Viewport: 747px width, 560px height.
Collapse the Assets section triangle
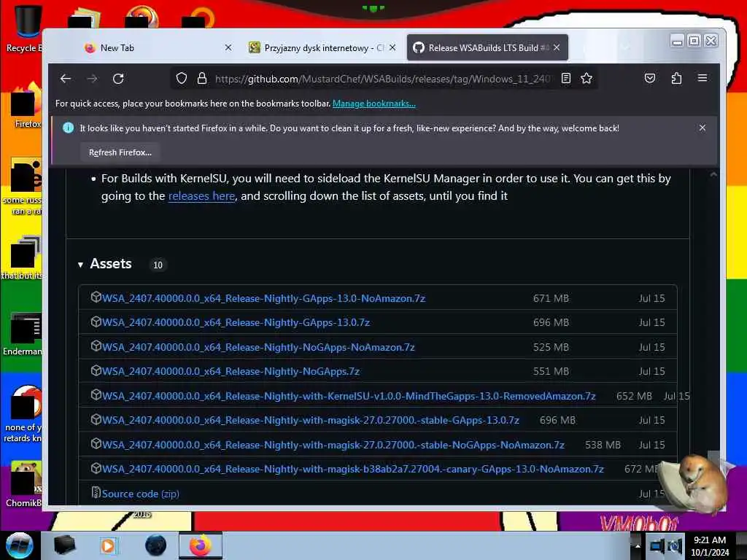click(80, 265)
